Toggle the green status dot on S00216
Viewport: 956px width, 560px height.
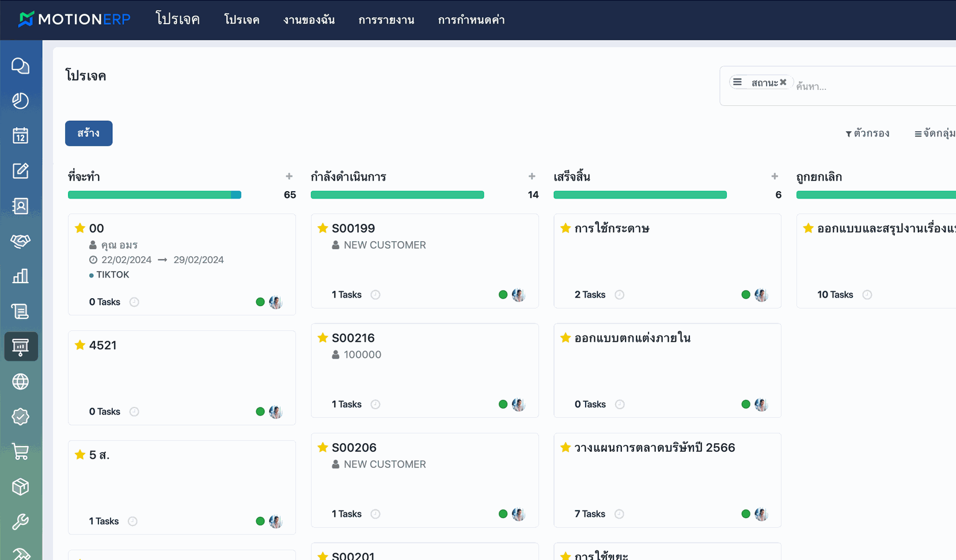503,405
